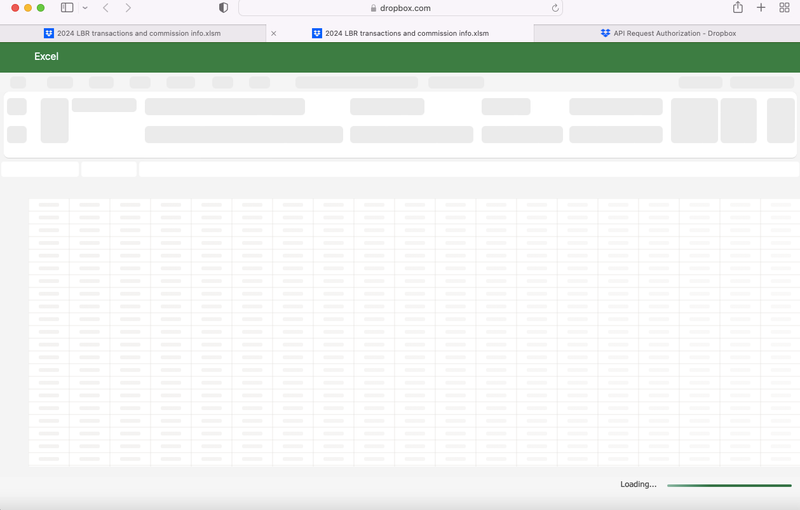Click the Loading progress bar

728,485
